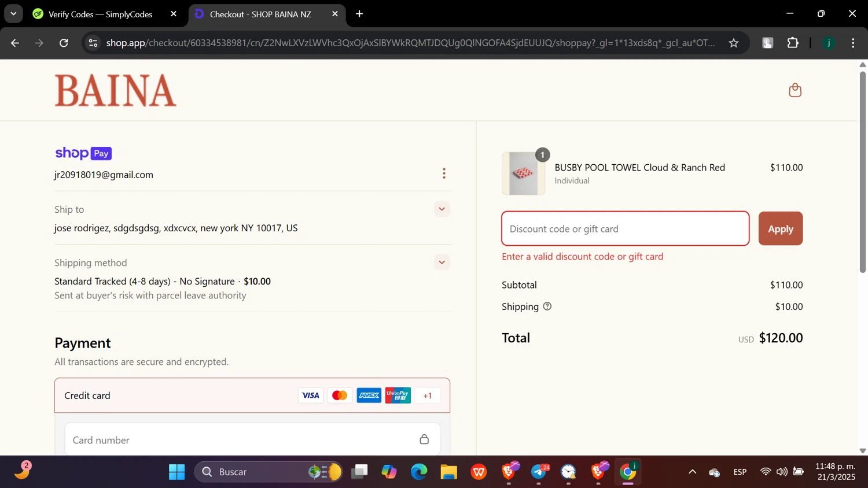The image size is (868, 488).
Task: Go back in browser history
Action: [x=15, y=43]
